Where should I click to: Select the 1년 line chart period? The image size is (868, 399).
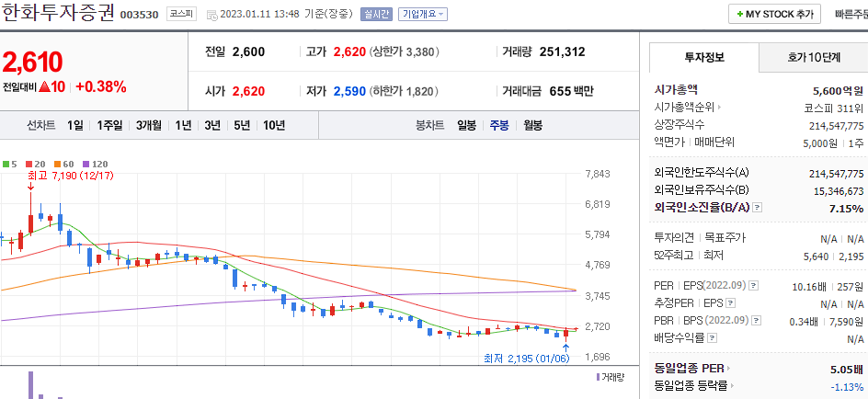point(183,126)
